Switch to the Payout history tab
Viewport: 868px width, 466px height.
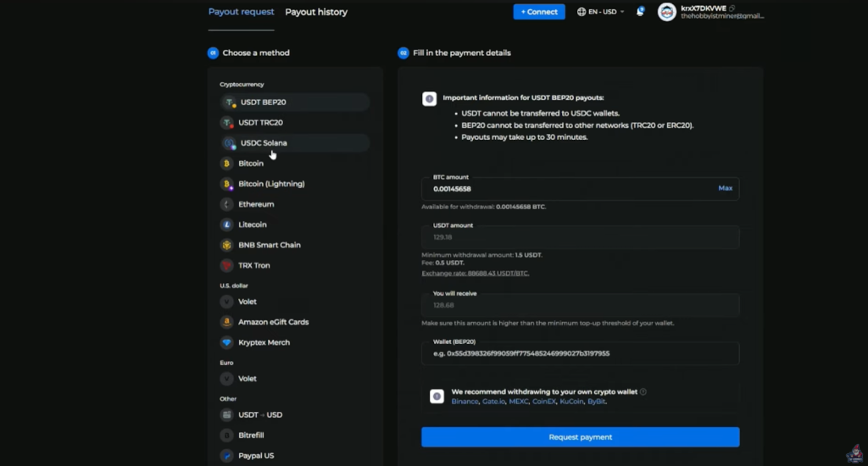[x=316, y=12]
